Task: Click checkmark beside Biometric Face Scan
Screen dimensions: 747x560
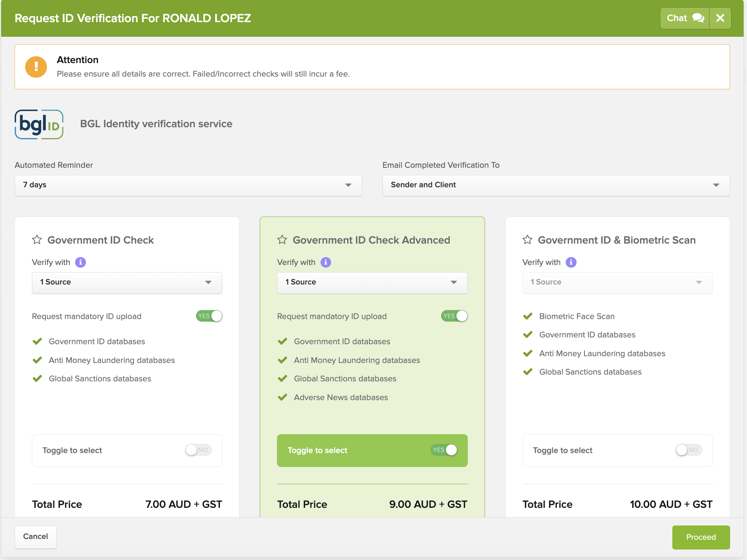Action: 528,316
